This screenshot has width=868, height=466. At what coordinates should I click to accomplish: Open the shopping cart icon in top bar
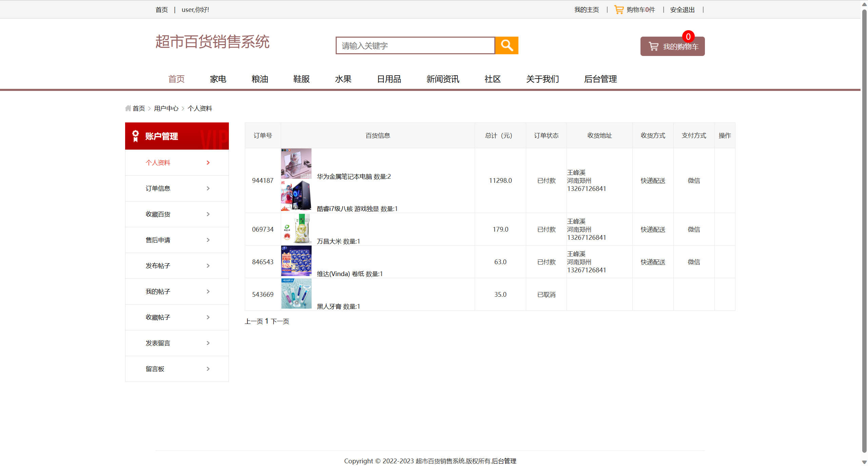click(618, 9)
